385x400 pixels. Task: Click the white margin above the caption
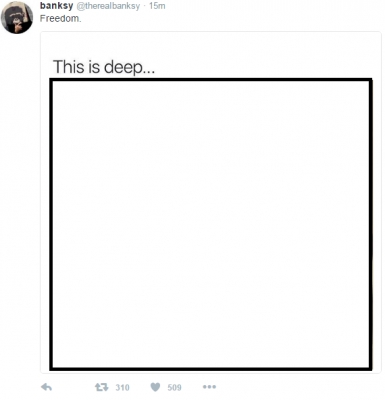click(211, 45)
